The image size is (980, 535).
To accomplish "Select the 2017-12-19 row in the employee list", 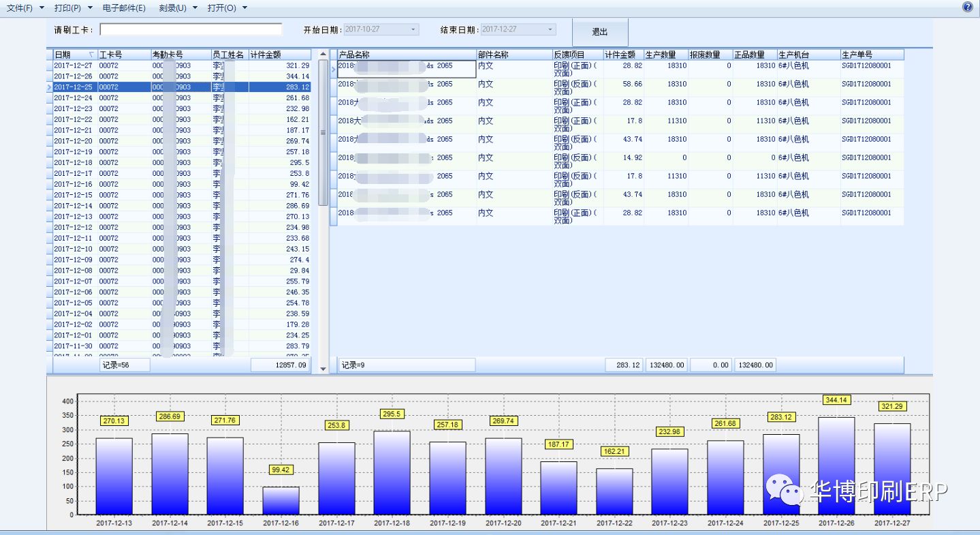I will [x=182, y=152].
